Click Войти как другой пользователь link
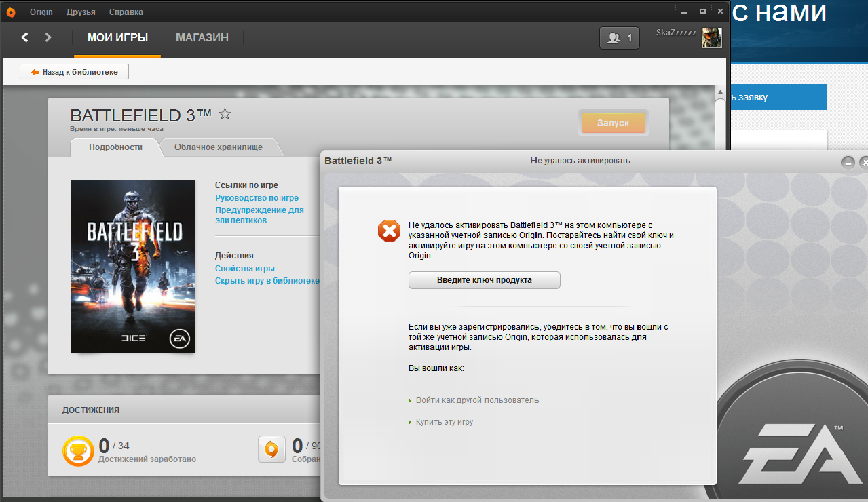Viewport: 868px width, 502px height. tap(478, 400)
